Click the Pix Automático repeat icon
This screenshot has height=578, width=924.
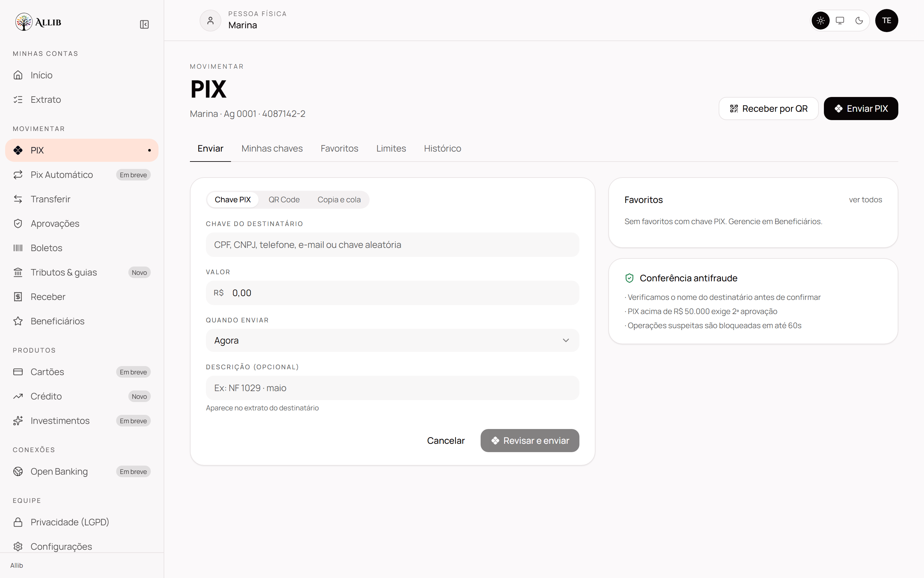(18, 175)
